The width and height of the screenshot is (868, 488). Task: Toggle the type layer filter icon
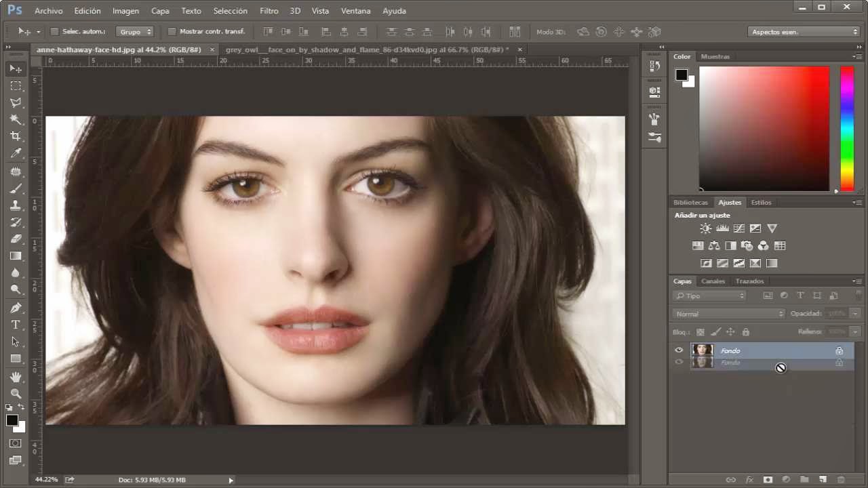(x=800, y=296)
